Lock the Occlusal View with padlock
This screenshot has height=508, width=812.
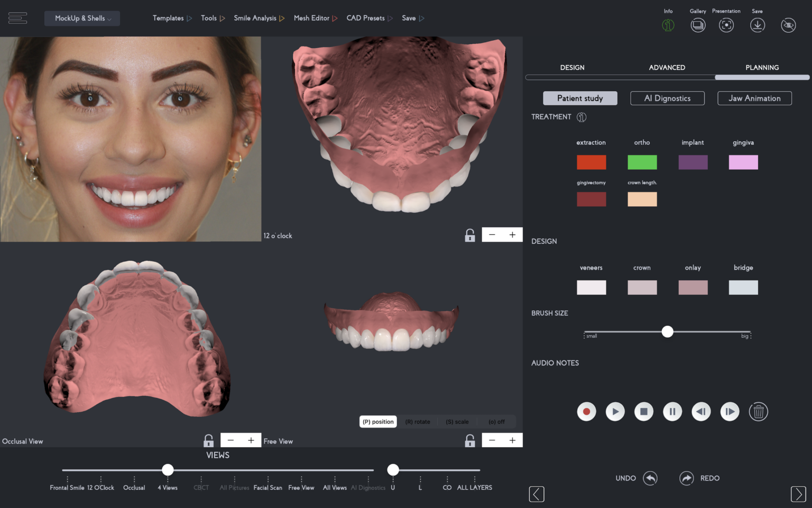[208, 440]
